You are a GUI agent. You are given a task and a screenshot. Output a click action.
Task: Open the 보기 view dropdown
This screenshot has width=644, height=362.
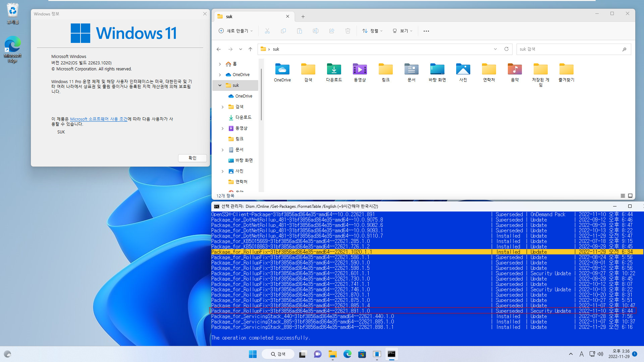tap(402, 31)
